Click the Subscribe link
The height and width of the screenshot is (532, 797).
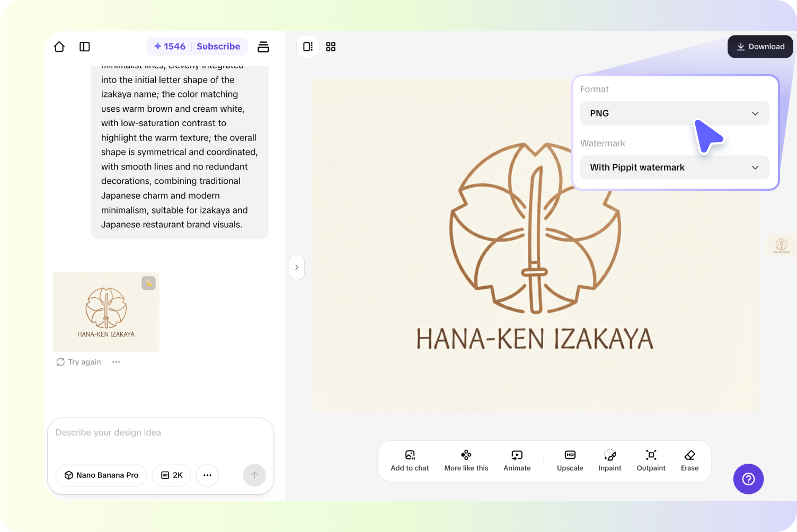(x=218, y=47)
